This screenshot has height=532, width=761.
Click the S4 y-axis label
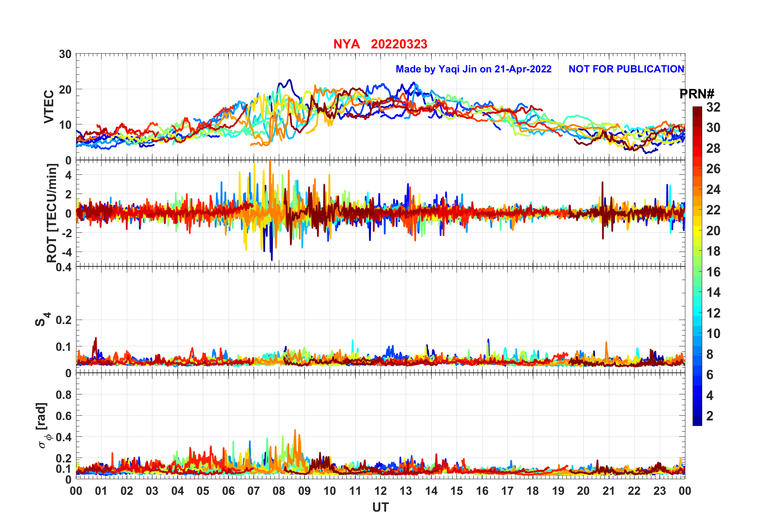point(42,320)
